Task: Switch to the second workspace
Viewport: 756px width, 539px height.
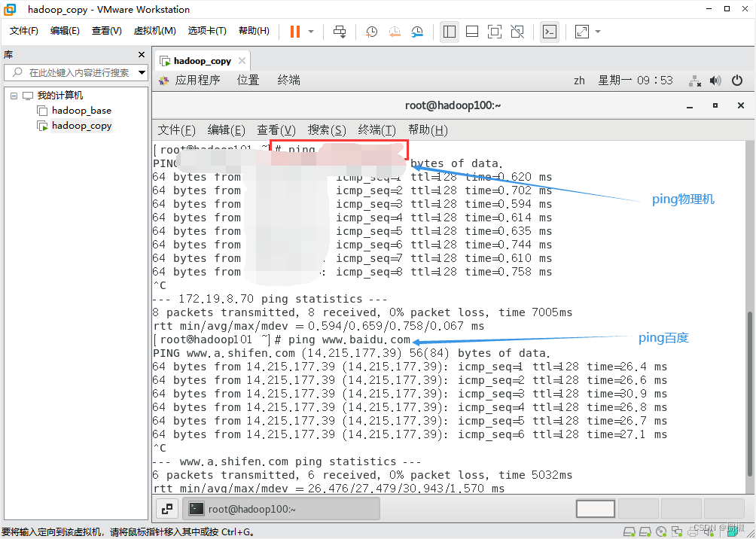Action: [639, 509]
